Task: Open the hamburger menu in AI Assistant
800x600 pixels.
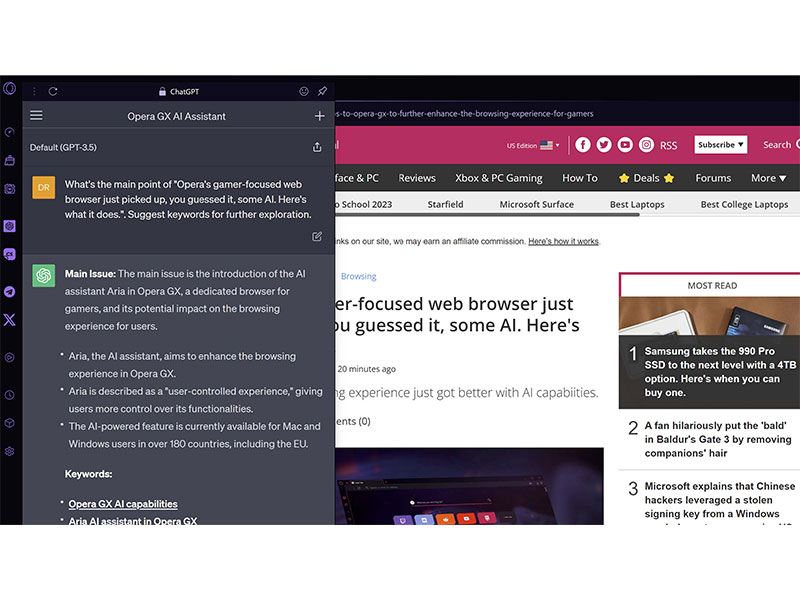Action: pos(36,115)
